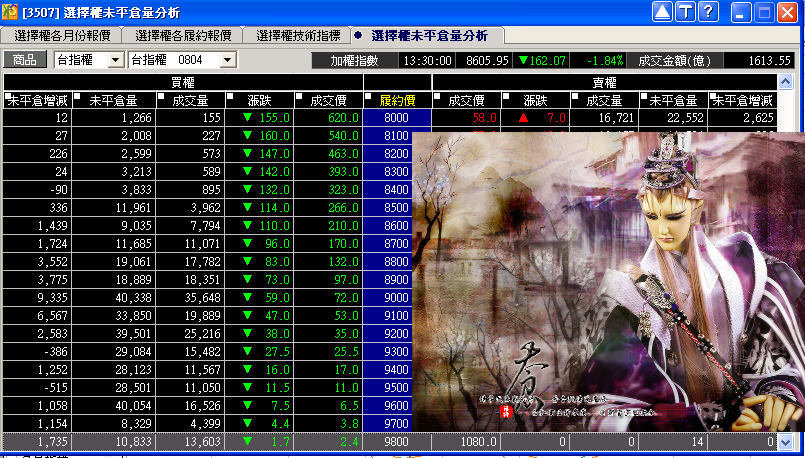Select the 8000 strike price cell
This screenshot has height=458, width=805.
397,117
